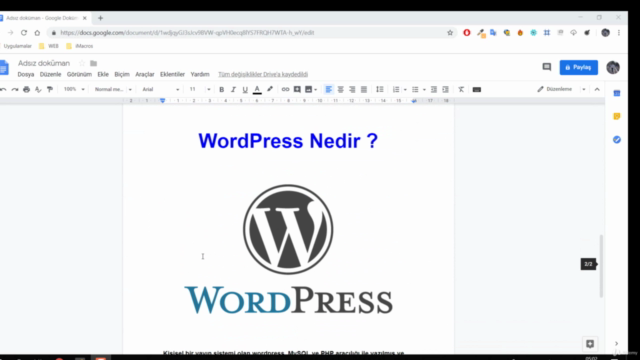Open the Normal metin style dropdown
Screen dimensions: 640x360
coord(113,89)
